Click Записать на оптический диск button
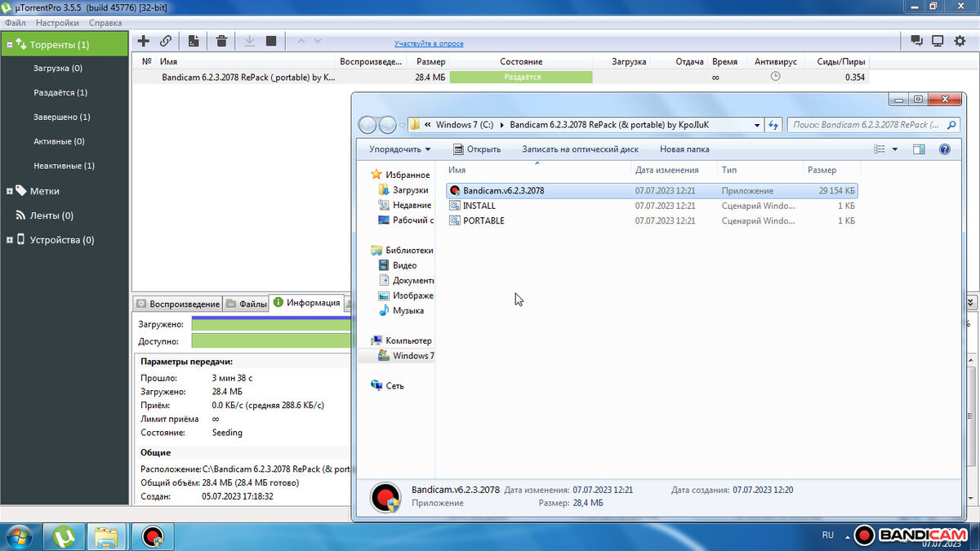Image resolution: width=980 pixels, height=551 pixels. coord(580,149)
